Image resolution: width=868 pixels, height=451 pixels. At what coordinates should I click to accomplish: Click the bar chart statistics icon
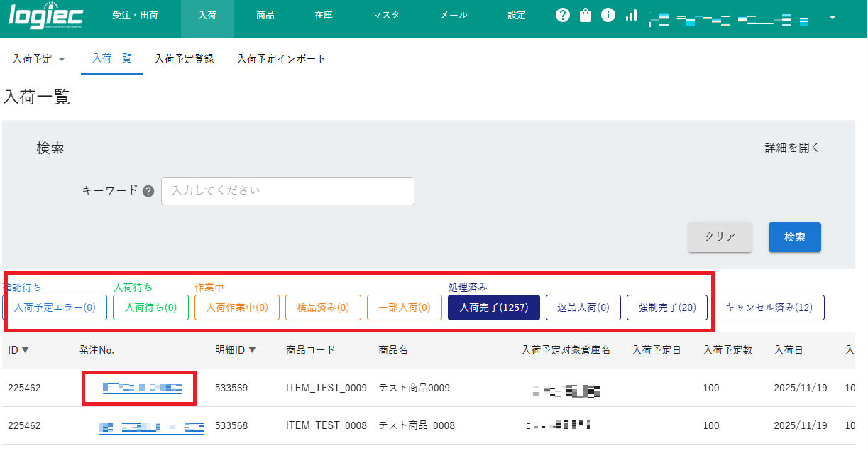(630, 14)
